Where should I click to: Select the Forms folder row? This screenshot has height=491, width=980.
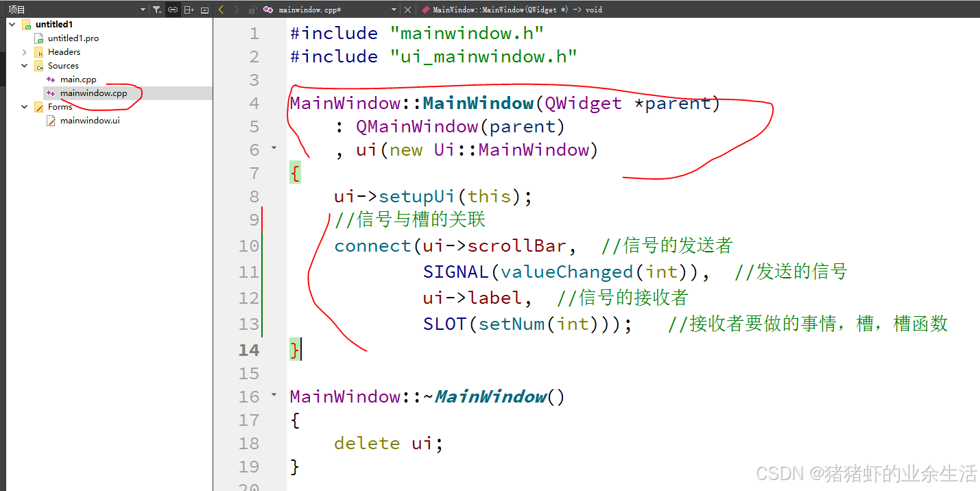pos(60,107)
